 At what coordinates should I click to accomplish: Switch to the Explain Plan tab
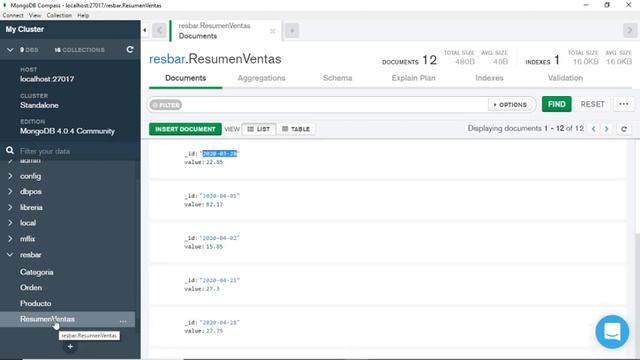click(413, 78)
